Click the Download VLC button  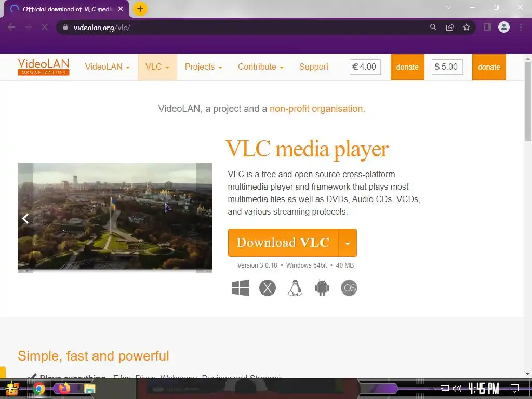(283, 243)
